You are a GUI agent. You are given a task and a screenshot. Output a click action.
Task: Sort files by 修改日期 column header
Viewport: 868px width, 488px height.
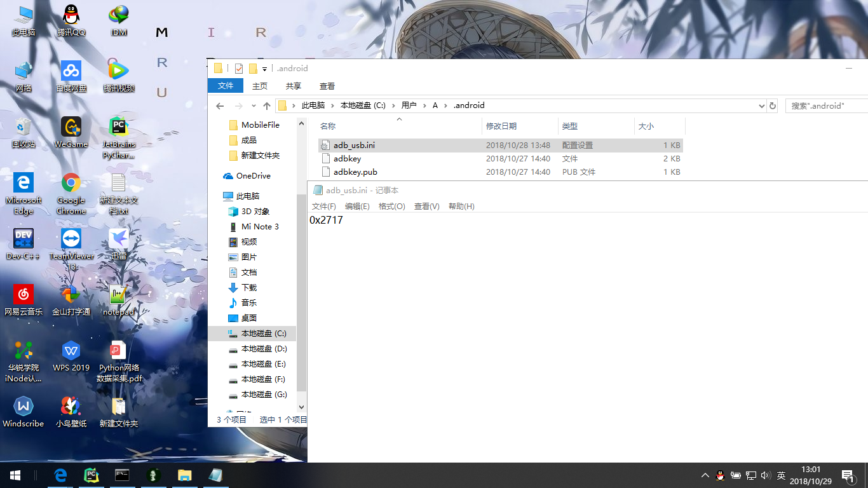(x=520, y=126)
